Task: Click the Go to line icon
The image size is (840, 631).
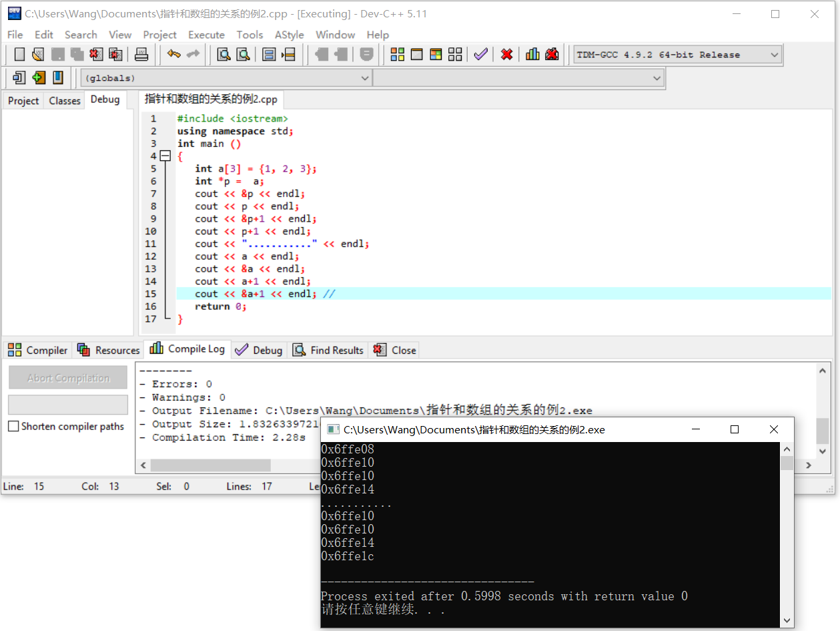Action: [289, 55]
